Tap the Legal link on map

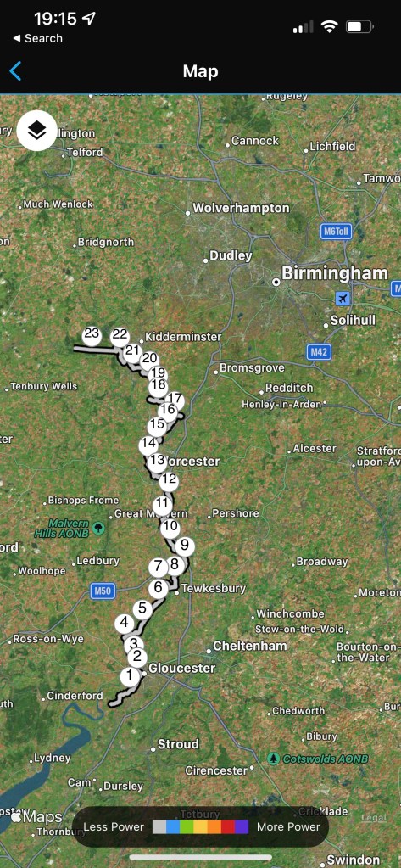click(374, 818)
